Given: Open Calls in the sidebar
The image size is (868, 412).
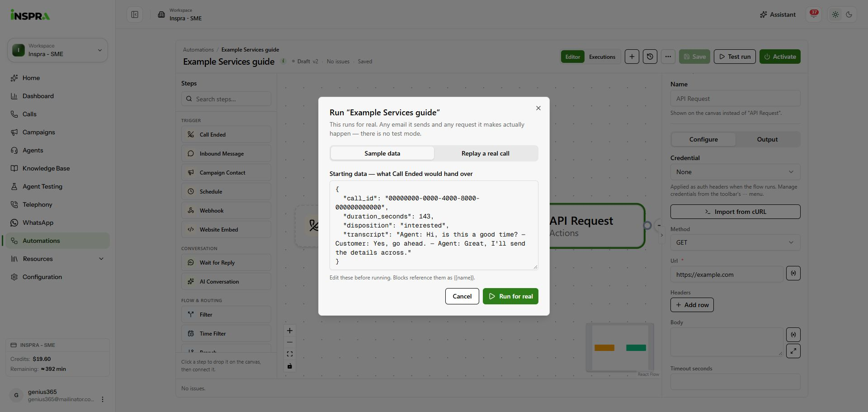Looking at the screenshot, I should pyautogui.click(x=57, y=114).
